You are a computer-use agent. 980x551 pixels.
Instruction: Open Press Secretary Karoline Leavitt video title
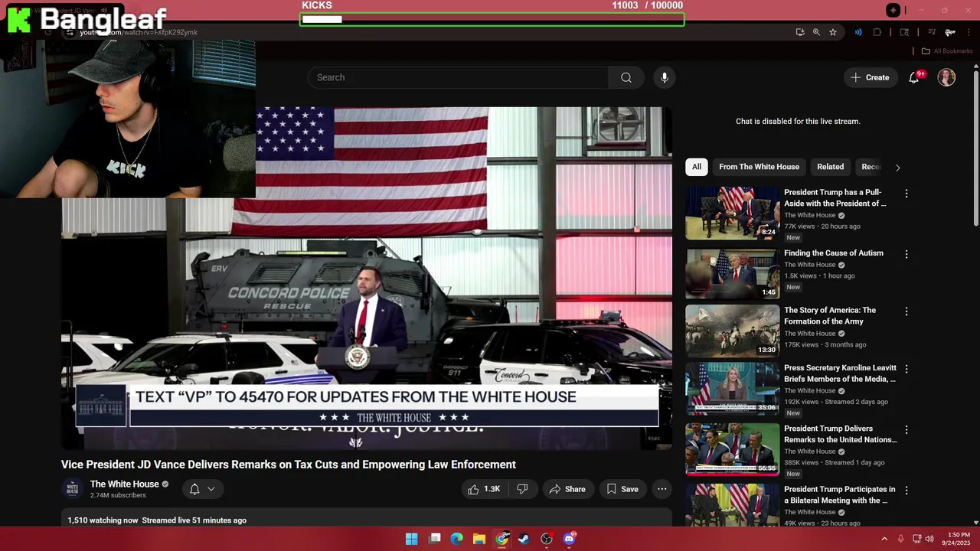[840, 373]
